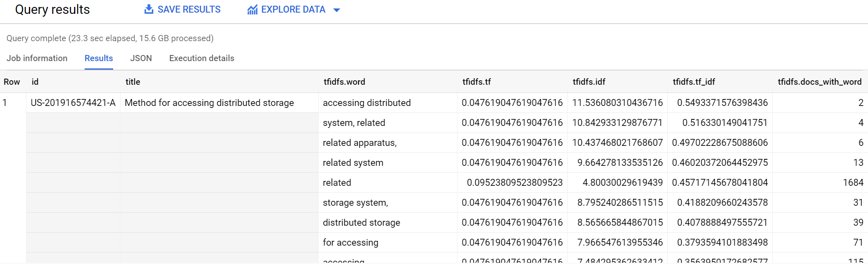Screen dimensions: 868x264
Task: Select the title cell about distributed storage
Action: pyautogui.click(x=209, y=103)
